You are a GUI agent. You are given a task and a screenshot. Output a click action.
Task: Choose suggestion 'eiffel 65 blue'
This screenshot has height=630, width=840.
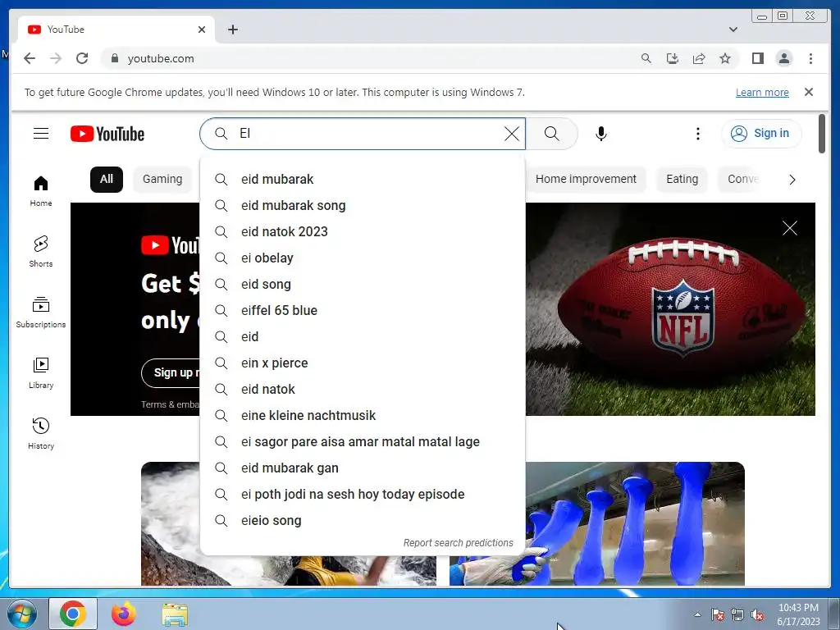(x=362, y=310)
